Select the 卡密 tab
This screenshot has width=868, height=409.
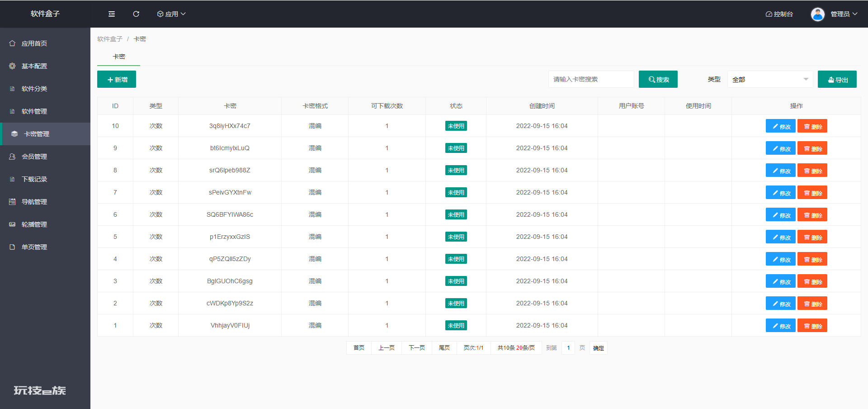coord(119,57)
